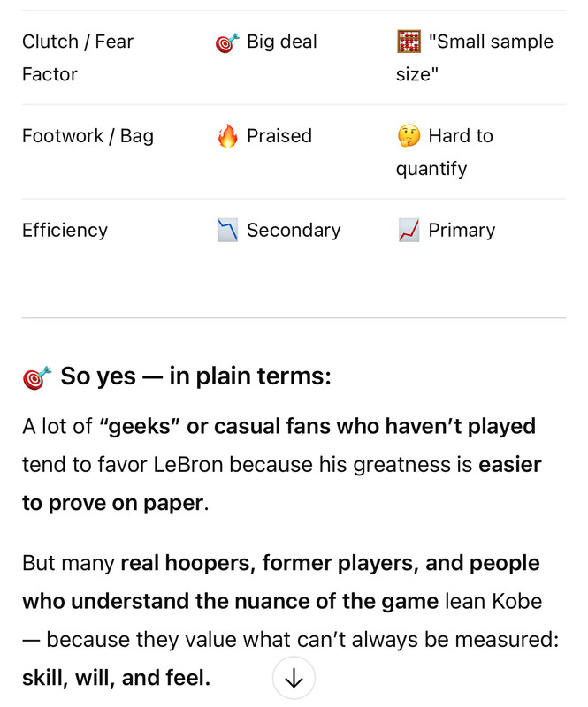The width and height of the screenshot is (588, 707).
Task: Select the Clutch / Fear Factor row label
Action: [x=78, y=57]
